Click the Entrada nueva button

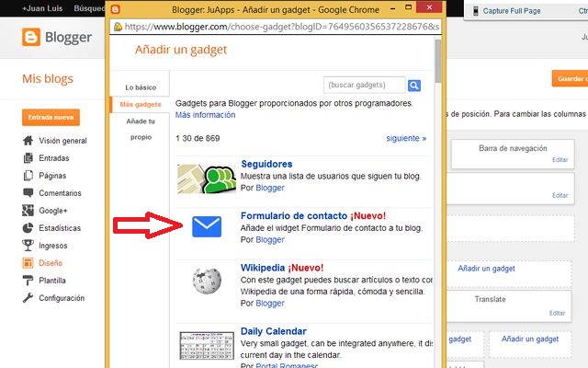pos(51,117)
